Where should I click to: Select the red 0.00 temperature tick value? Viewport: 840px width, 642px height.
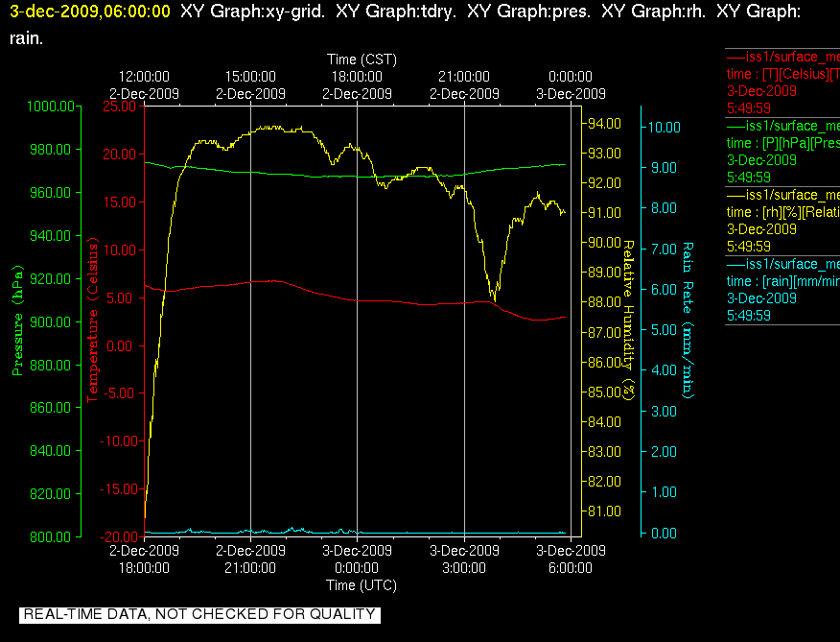(x=119, y=345)
